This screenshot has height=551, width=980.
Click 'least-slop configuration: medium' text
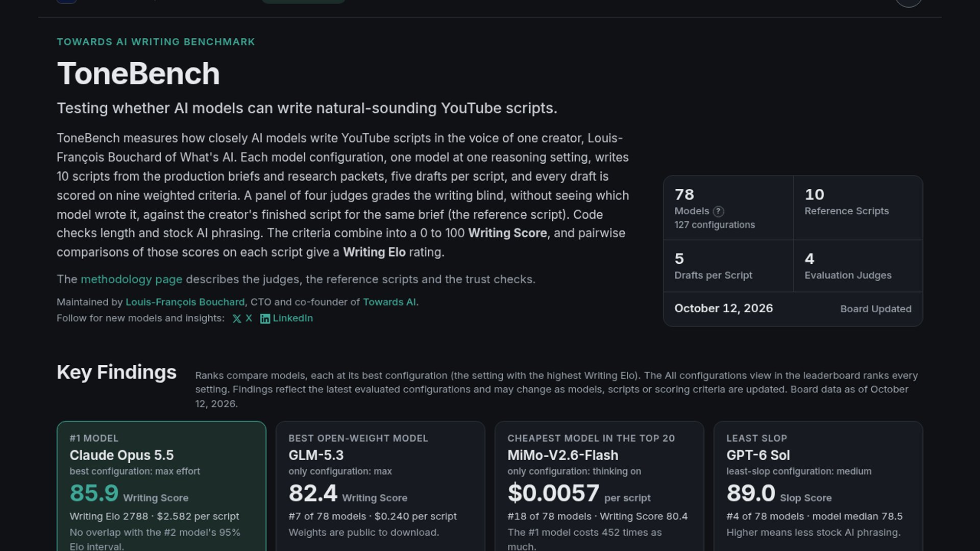click(x=799, y=471)
